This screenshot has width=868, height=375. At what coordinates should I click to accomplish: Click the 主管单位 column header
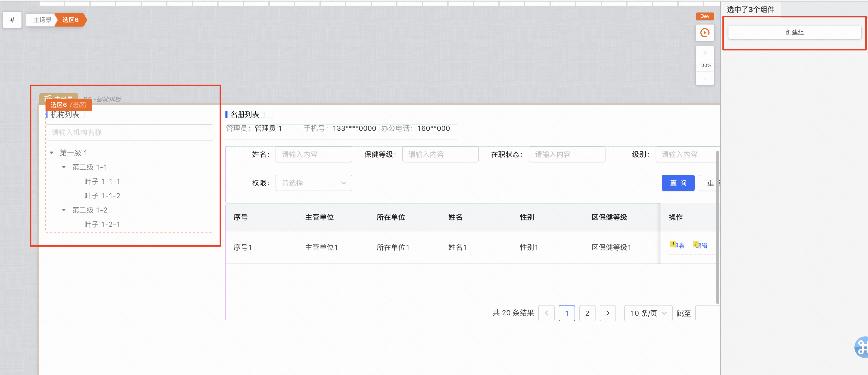point(319,217)
